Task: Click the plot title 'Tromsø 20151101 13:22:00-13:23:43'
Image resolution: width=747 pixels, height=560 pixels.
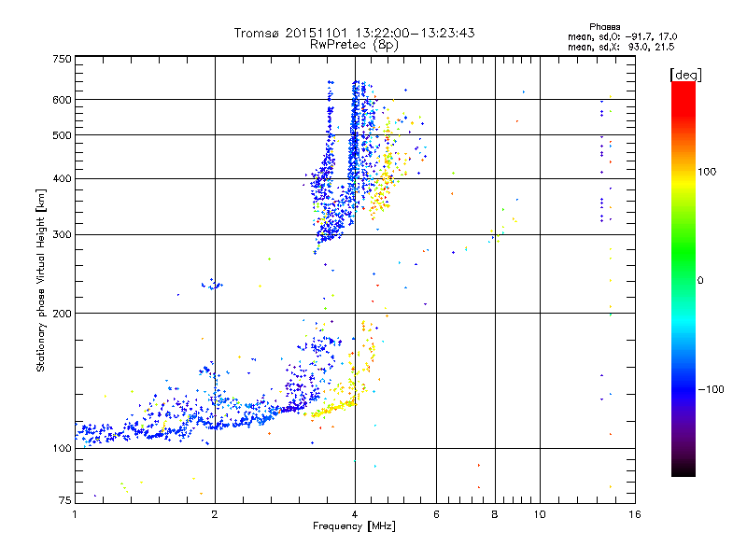Action: tap(354, 33)
